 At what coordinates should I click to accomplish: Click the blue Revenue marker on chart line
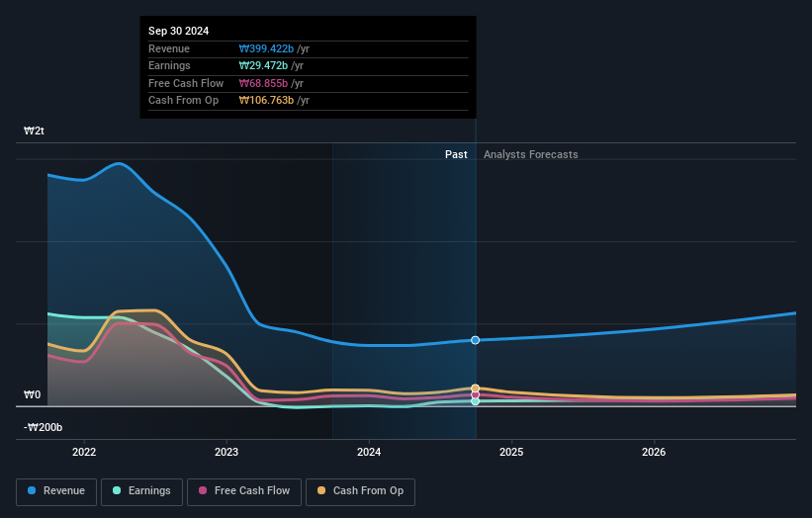(x=476, y=340)
